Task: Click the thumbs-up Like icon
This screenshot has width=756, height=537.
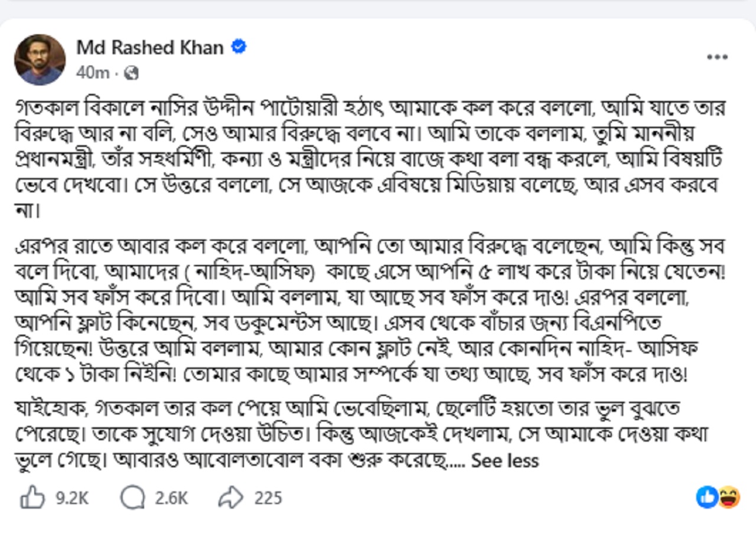Action: pyautogui.click(x=32, y=497)
